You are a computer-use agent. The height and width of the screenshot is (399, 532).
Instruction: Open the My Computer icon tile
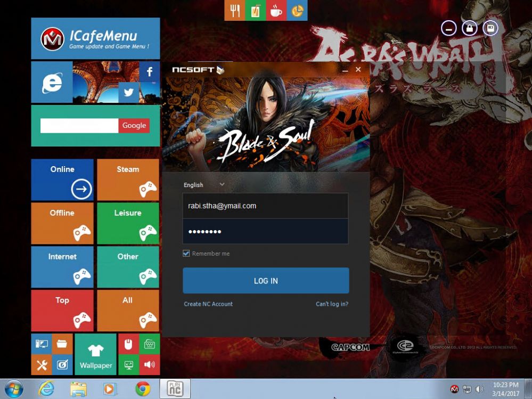(42, 344)
